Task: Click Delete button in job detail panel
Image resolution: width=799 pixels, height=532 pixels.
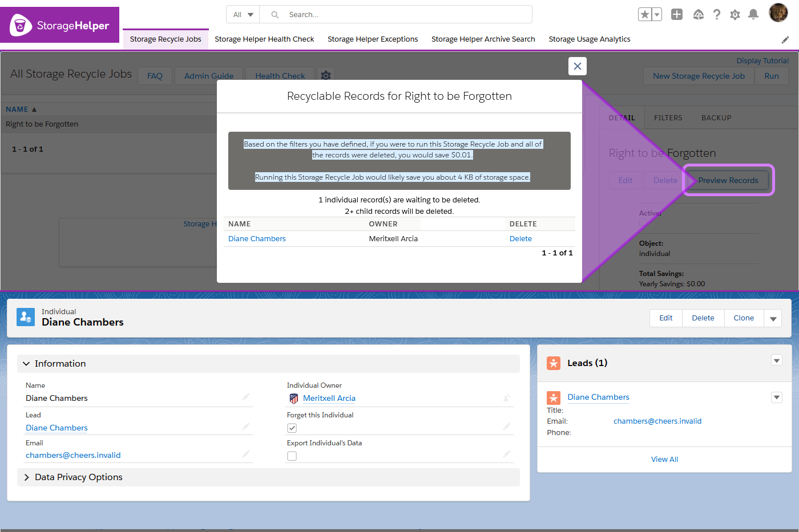Action: coord(665,180)
